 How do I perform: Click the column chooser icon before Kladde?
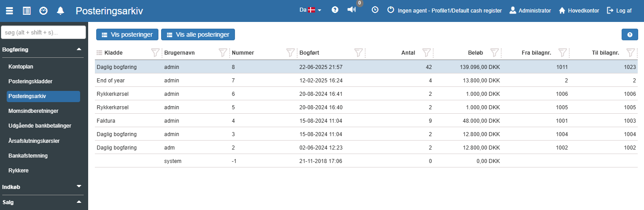(x=99, y=53)
